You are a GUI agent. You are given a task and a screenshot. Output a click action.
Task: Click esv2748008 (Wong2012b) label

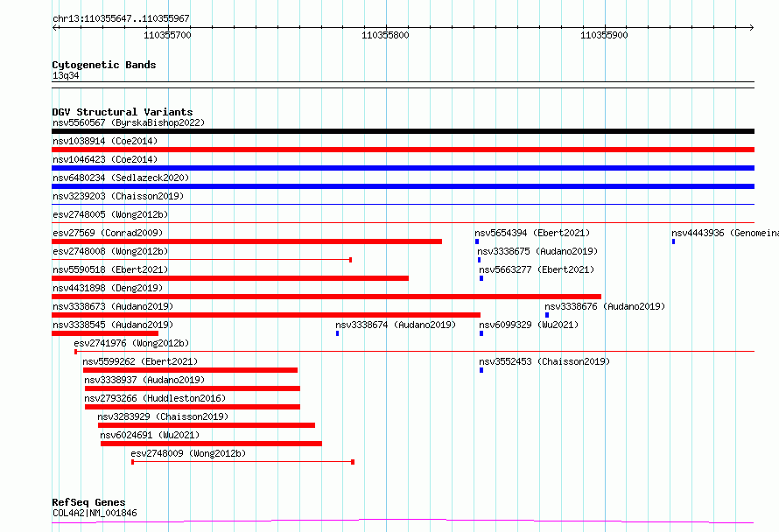click(x=110, y=251)
